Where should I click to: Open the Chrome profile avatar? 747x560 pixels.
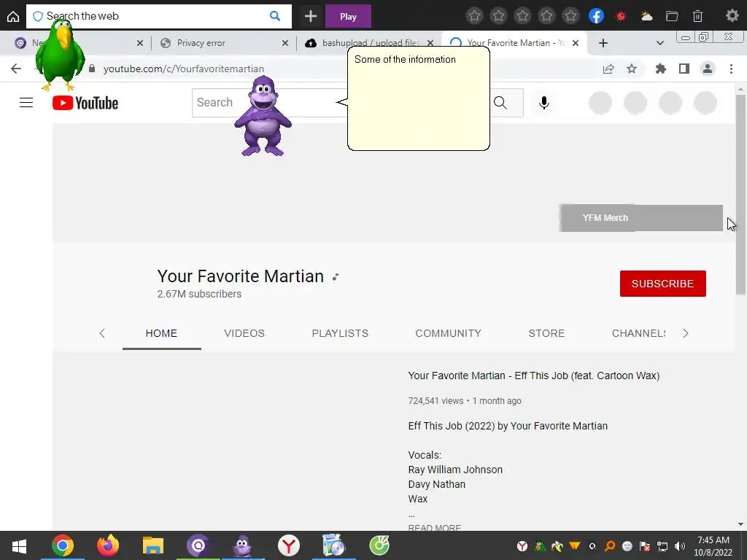(708, 69)
